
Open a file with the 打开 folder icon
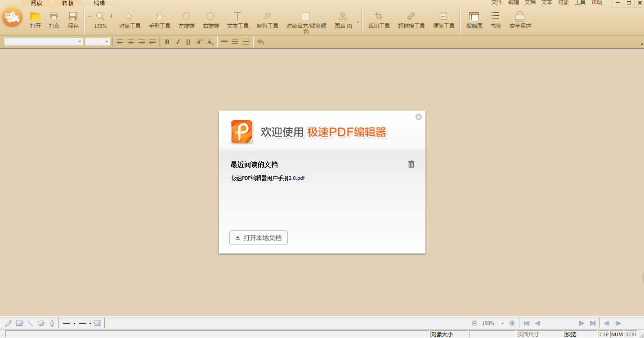36,21
